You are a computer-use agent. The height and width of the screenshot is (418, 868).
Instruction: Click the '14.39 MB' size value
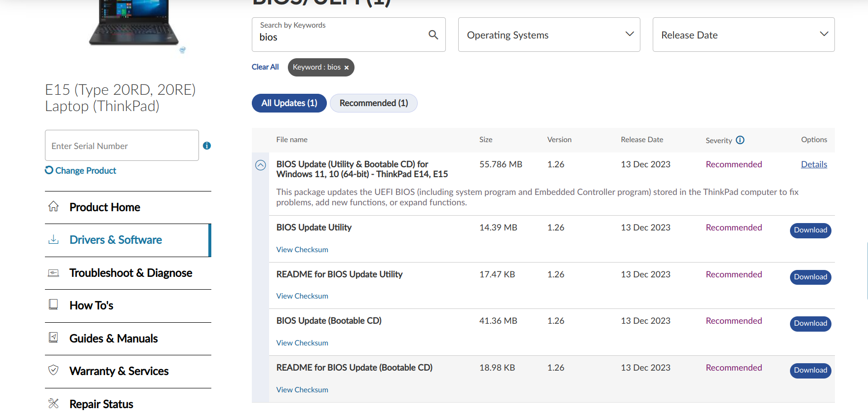498,228
